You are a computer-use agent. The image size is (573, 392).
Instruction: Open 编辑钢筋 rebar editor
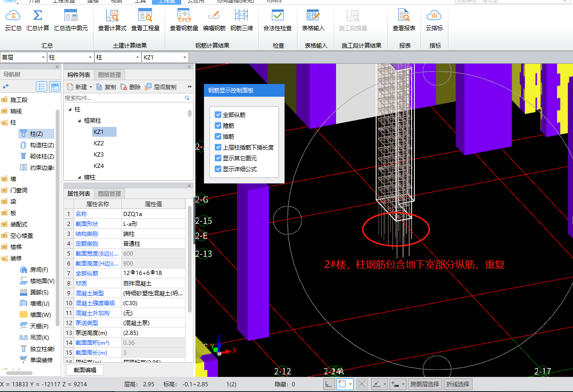[x=214, y=21]
